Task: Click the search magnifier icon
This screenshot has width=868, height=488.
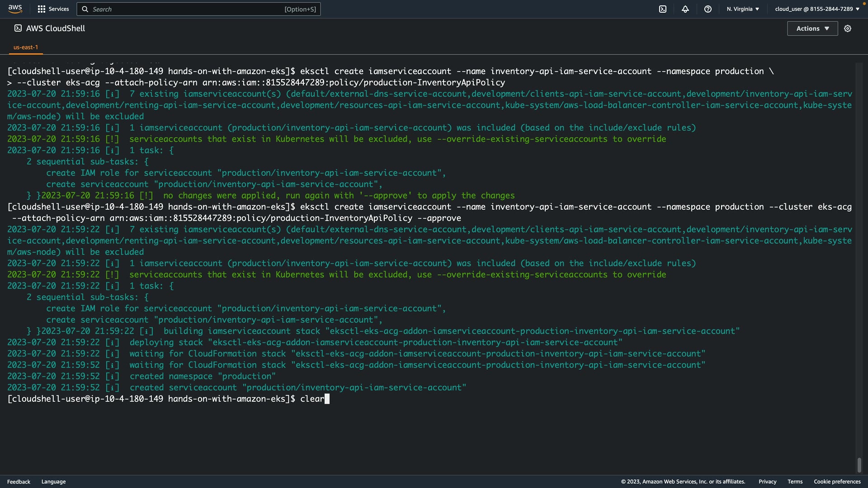Action: 85,9
